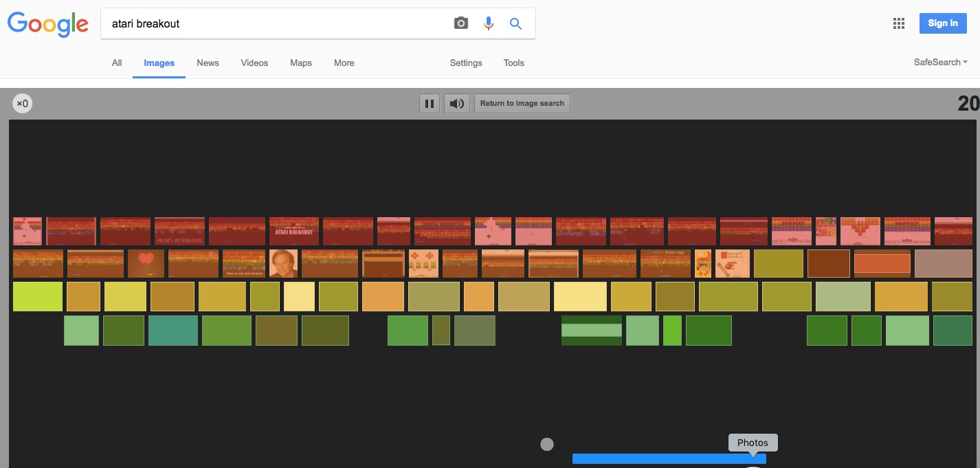Open the Google apps grid
This screenshot has height=468, width=980.
coord(899,23)
